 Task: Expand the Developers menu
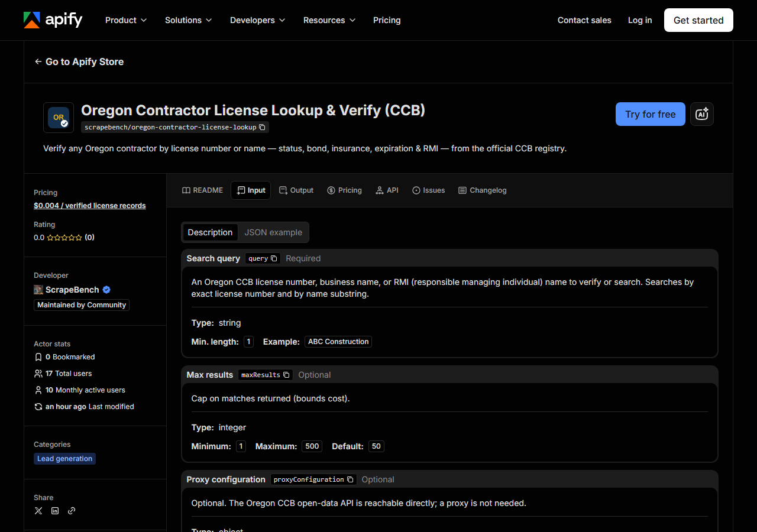(x=258, y=20)
